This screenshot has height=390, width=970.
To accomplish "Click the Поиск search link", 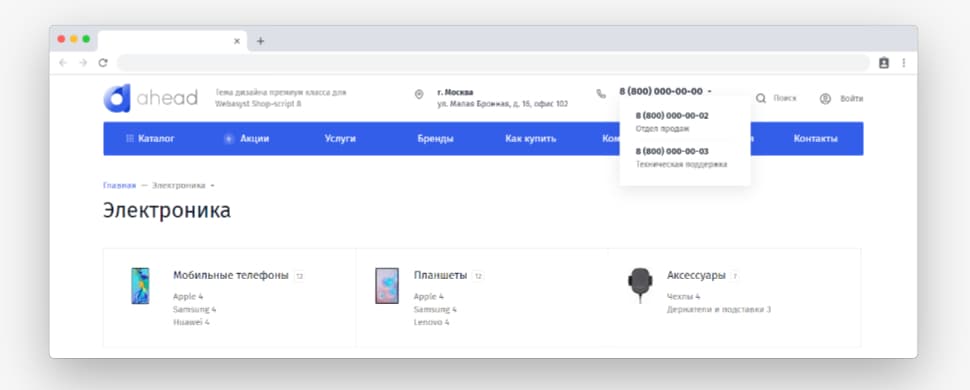I will point(785,98).
